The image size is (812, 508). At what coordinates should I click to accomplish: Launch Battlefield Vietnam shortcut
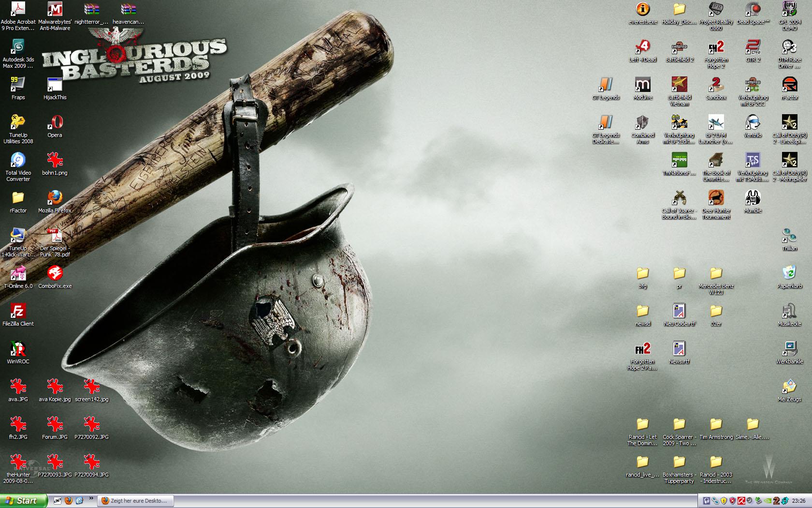tap(679, 91)
